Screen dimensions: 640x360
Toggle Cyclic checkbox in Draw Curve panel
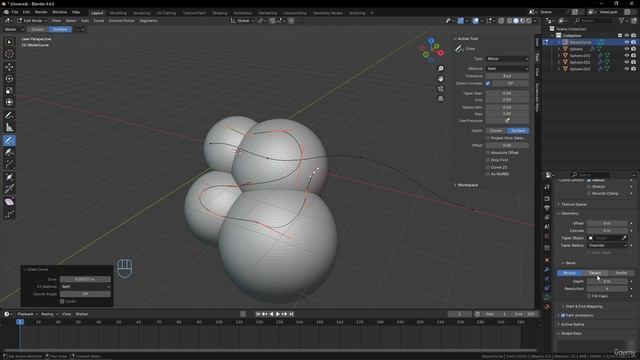[62, 301]
